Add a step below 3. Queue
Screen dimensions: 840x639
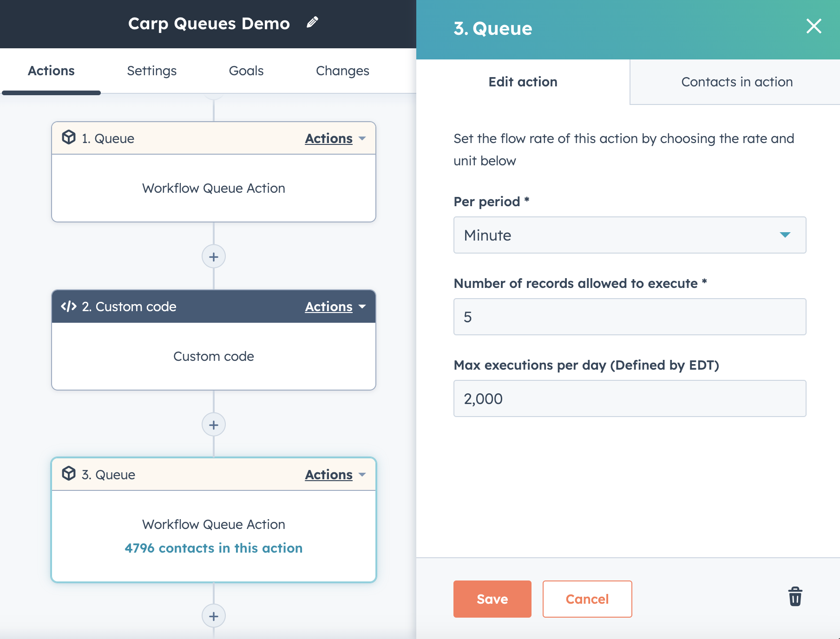[214, 616]
